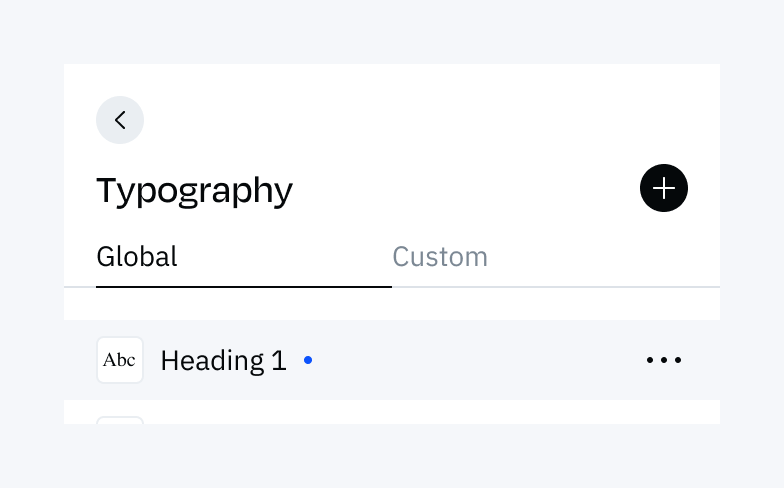Show the ellipsis menu in the Heading 1 row

[664, 360]
